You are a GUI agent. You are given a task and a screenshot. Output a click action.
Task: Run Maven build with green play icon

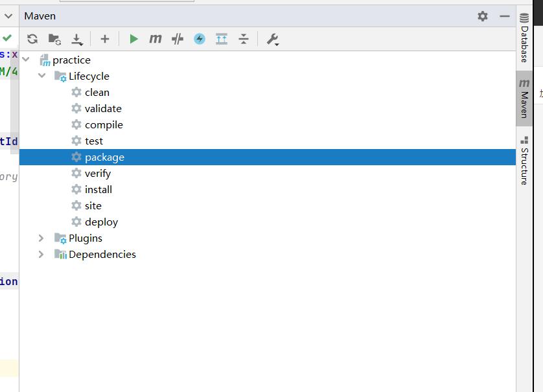(133, 39)
